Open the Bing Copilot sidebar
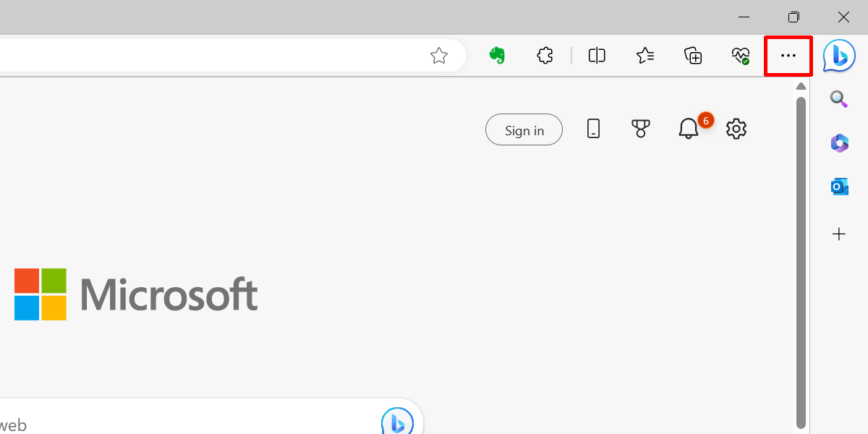868x434 pixels. pos(838,55)
